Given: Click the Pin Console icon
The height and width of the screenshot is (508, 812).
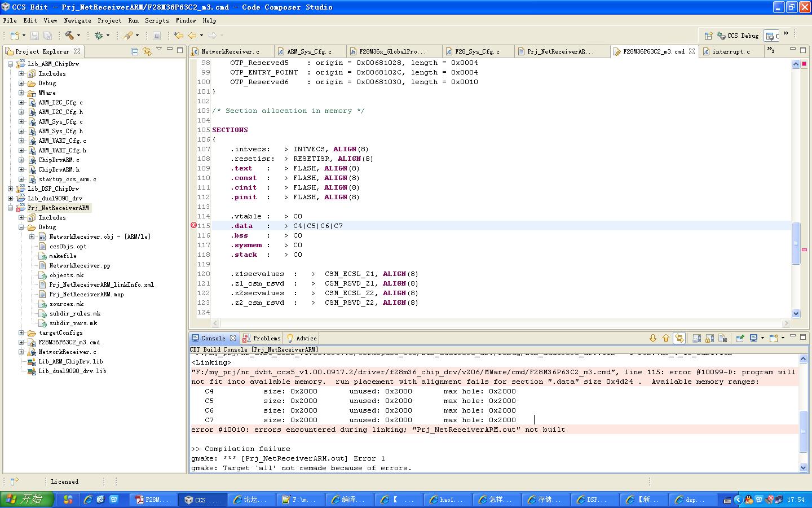Looking at the screenshot, I should coord(740,338).
